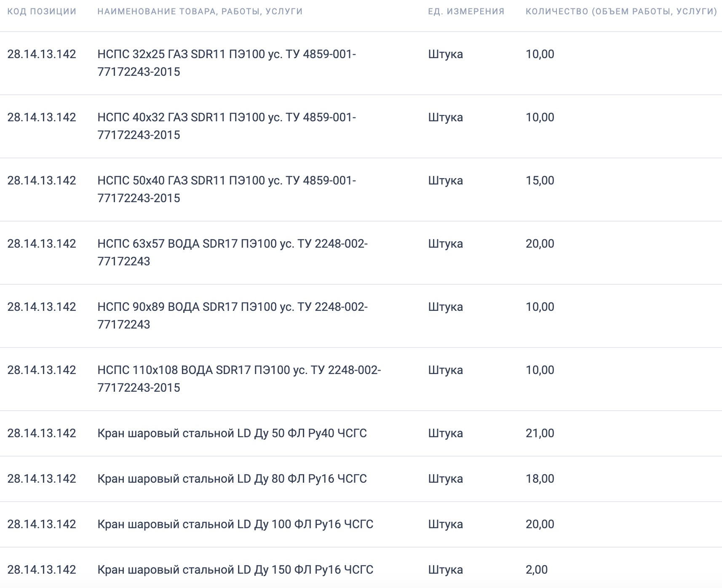Select Кран шаровый стальной LD Ду 100 row

click(x=361, y=524)
